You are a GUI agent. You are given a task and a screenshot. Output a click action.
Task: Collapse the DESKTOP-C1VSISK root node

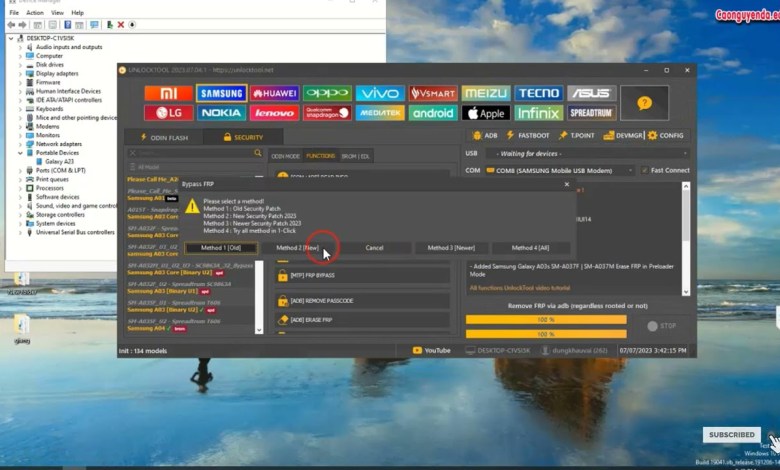(x=11, y=38)
